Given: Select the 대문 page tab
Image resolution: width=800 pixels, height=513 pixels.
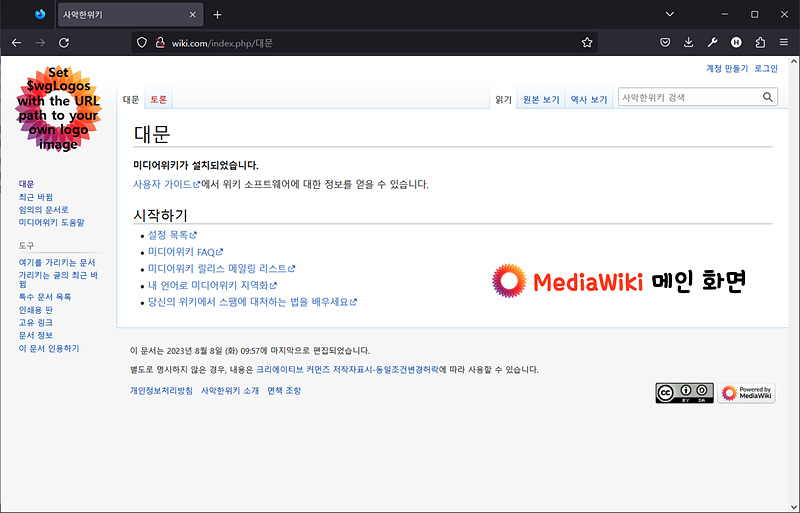Looking at the screenshot, I should pos(131,100).
